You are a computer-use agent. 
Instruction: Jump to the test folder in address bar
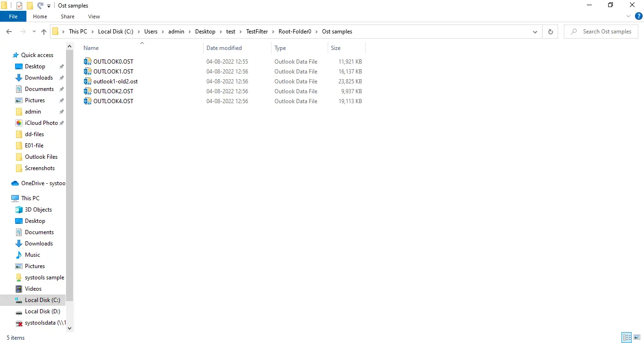pyautogui.click(x=231, y=32)
